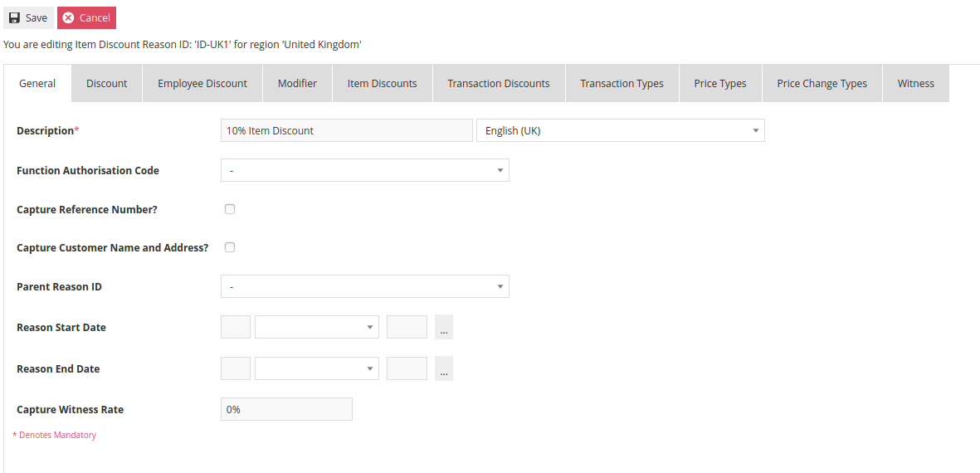The width and height of the screenshot is (980, 473).
Task: Click the Cancel X icon
Action: coord(69,18)
